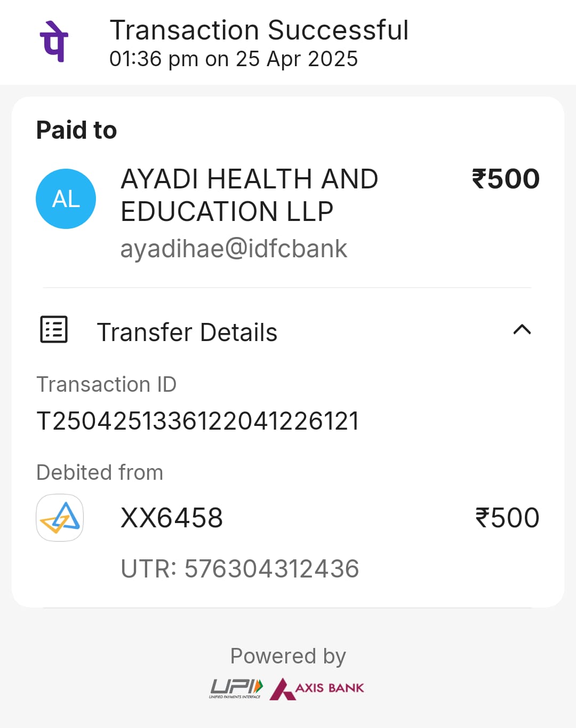Click the UPI logo
The height and width of the screenshot is (728, 576).
click(x=236, y=689)
